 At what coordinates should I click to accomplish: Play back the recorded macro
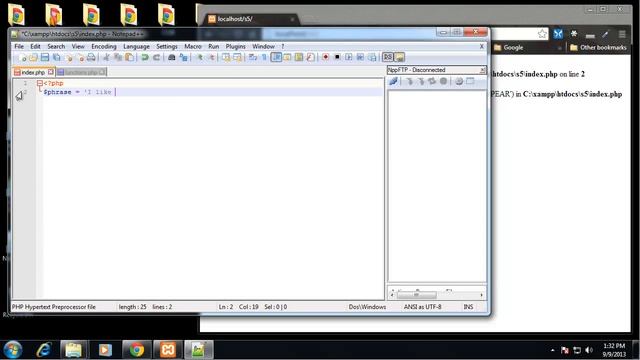(349, 58)
